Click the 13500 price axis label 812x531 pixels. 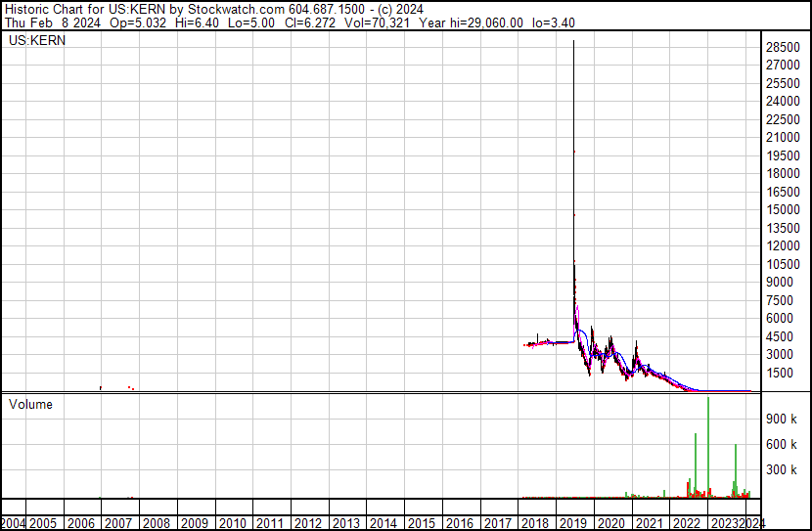783,228
